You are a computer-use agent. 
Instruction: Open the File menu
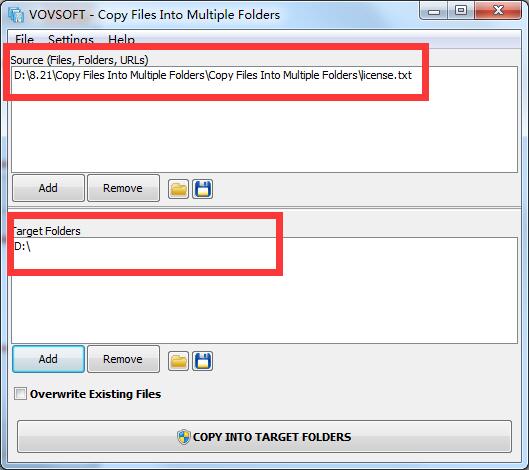pyautogui.click(x=24, y=39)
